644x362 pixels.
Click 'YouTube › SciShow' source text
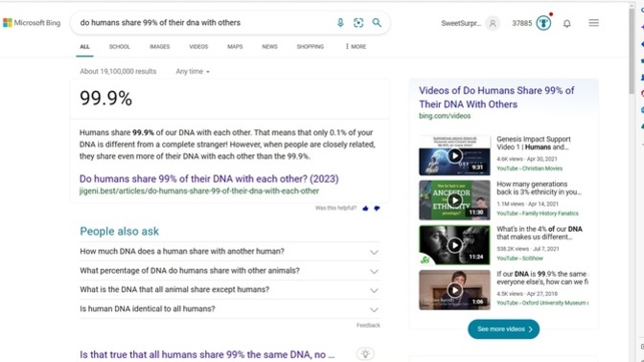coord(519,259)
